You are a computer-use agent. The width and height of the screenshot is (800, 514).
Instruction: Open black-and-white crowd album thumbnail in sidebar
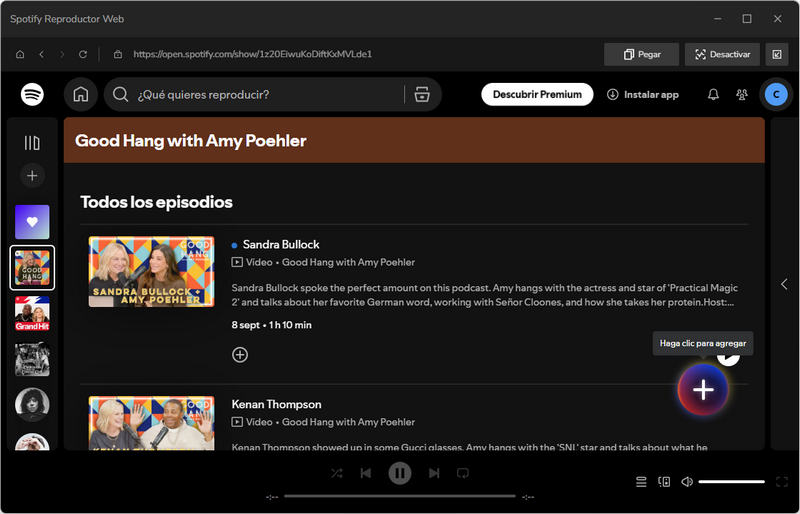tap(32, 359)
